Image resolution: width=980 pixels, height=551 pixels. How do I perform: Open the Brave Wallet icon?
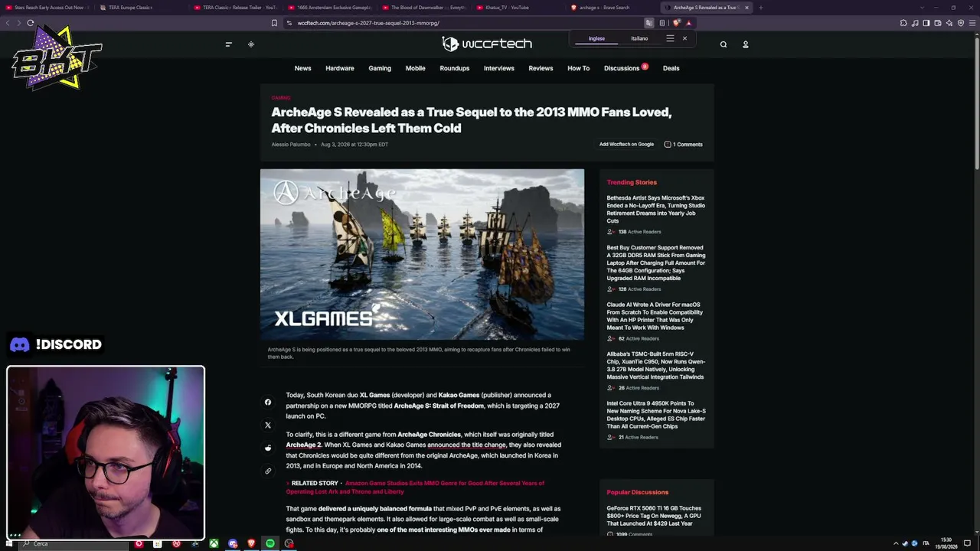coord(938,23)
